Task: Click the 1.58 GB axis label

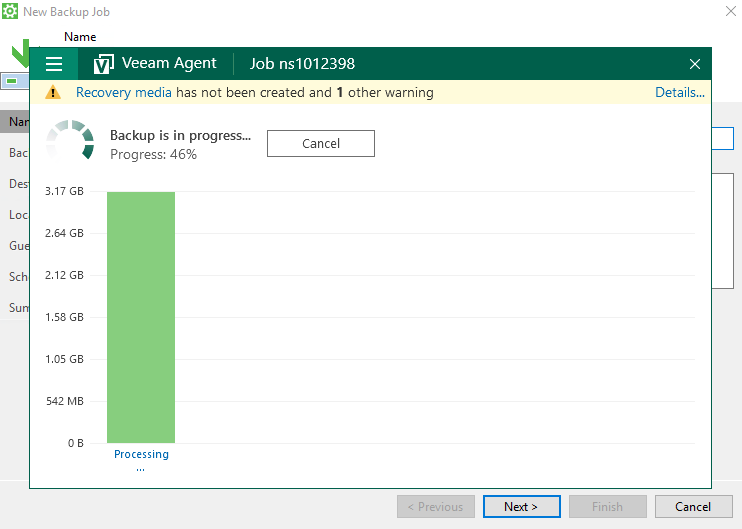Action: pyautogui.click(x=64, y=317)
